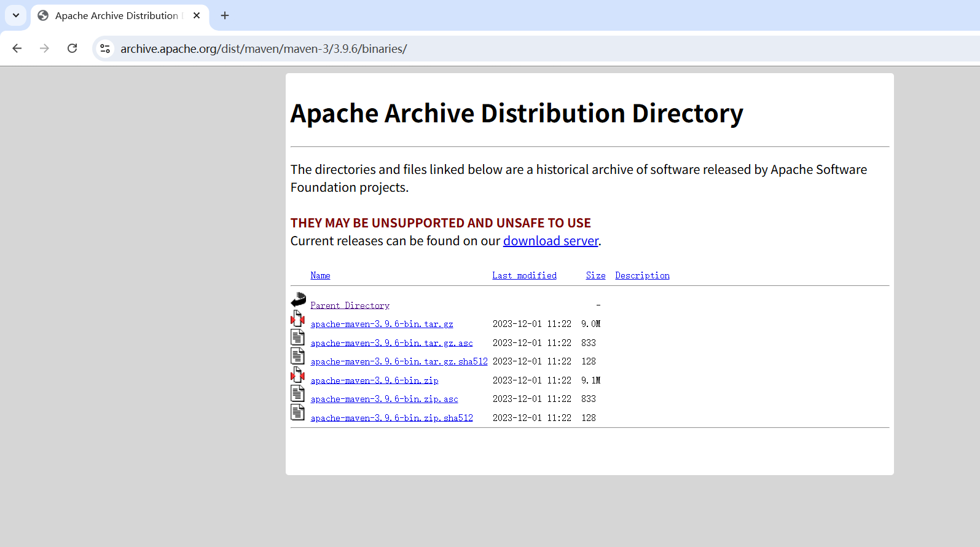The image size is (980, 547).
Task: Open apache-maven-3.9.6-bin.zip.sha512 checksum
Action: (391, 418)
